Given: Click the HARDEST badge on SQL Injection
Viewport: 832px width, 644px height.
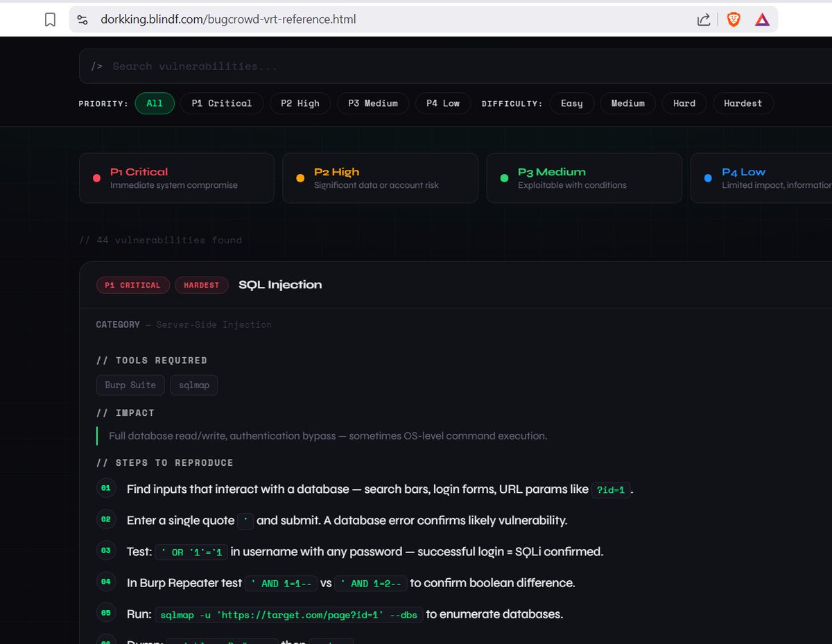Looking at the screenshot, I should pos(202,285).
